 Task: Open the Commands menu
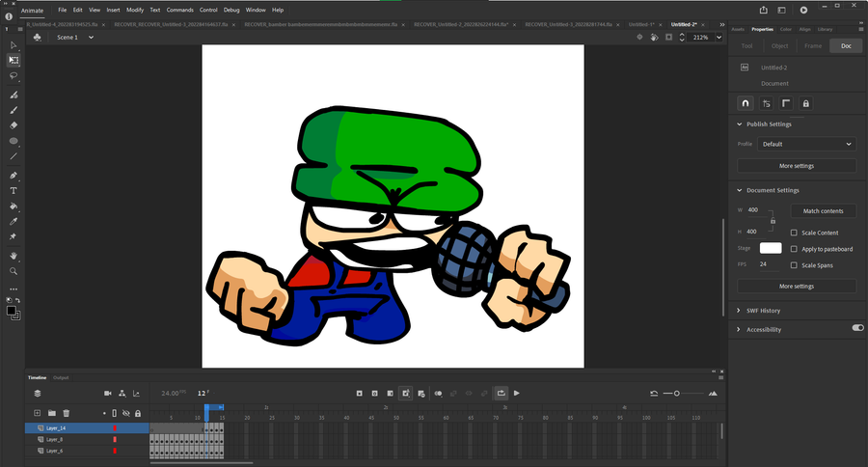(x=180, y=10)
